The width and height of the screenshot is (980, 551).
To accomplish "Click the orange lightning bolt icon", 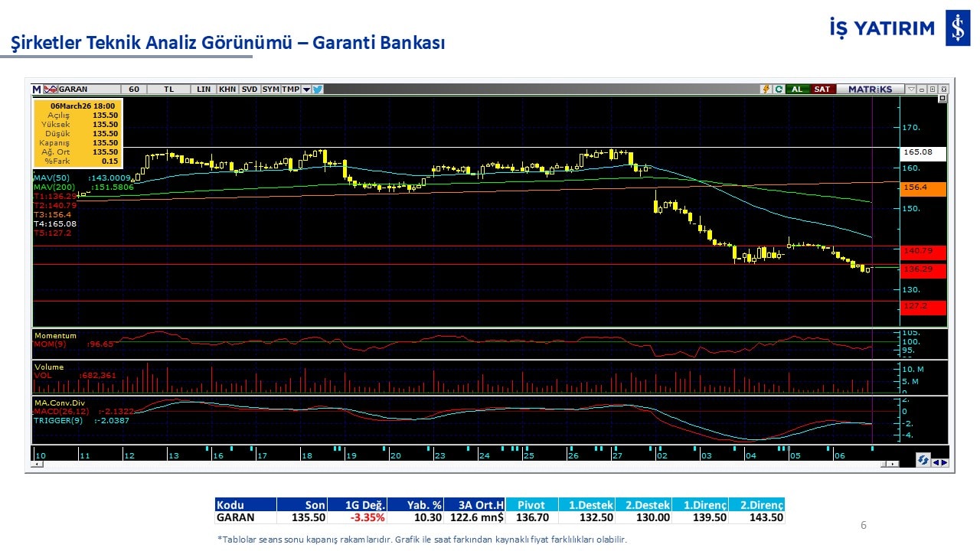I will pyautogui.click(x=765, y=90).
